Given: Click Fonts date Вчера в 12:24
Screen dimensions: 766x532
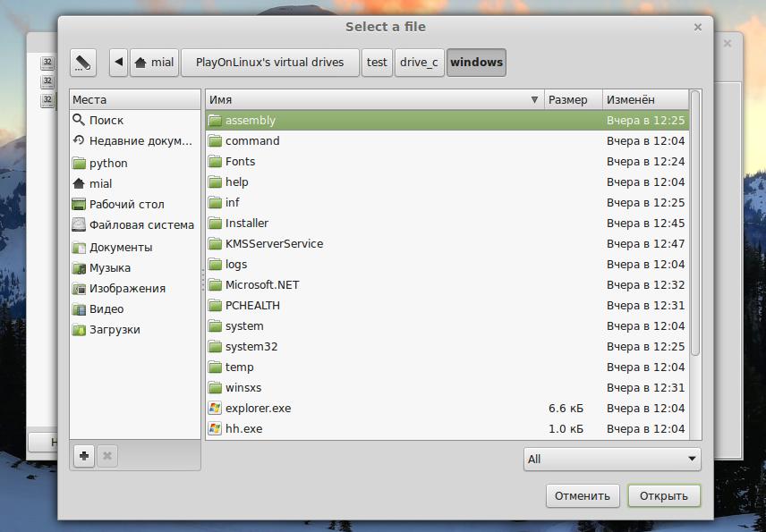Looking at the screenshot, I should coord(645,162).
